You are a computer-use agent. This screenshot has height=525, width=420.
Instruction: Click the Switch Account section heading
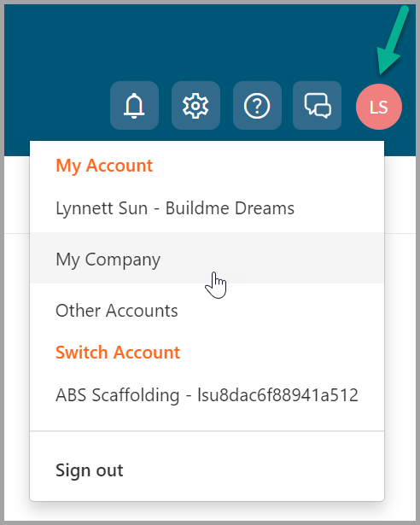[118, 353]
